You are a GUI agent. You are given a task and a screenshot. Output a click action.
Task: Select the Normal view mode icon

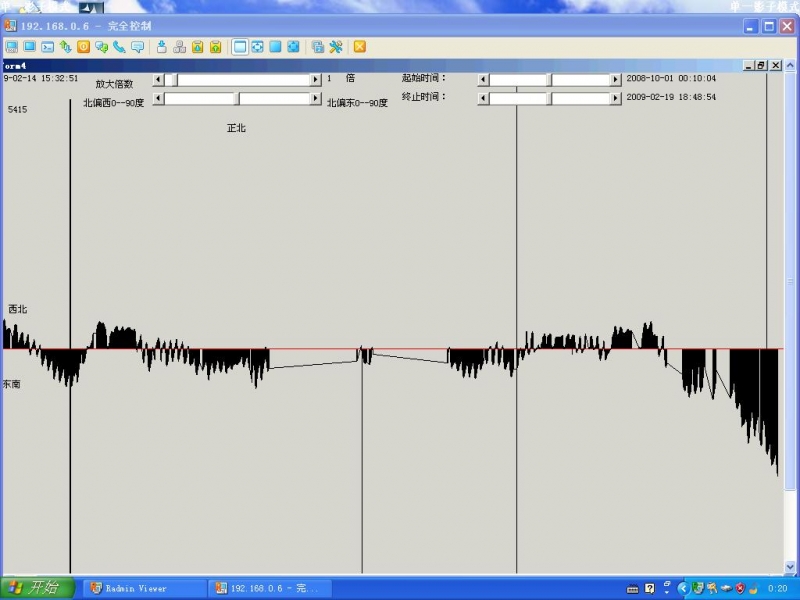[240, 47]
